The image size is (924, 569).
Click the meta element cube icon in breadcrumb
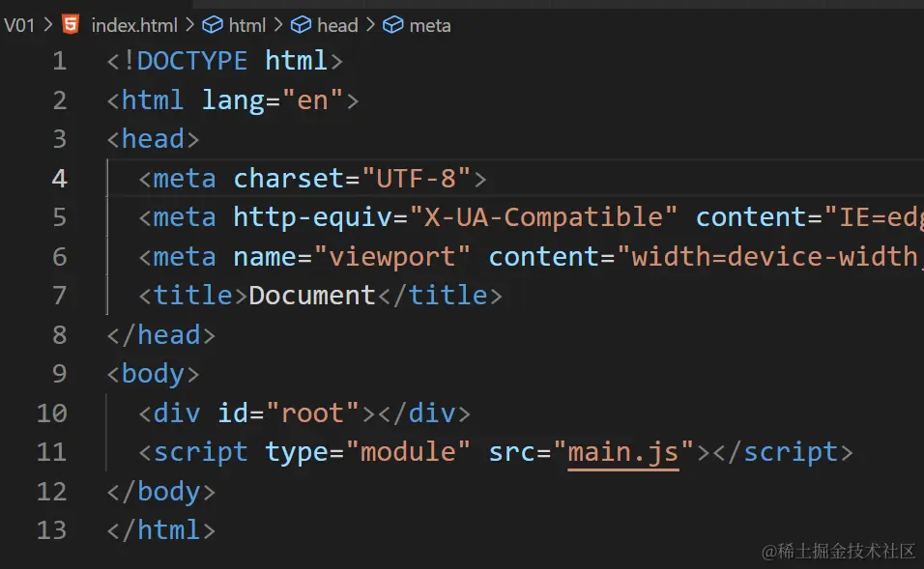[x=393, y=25]
